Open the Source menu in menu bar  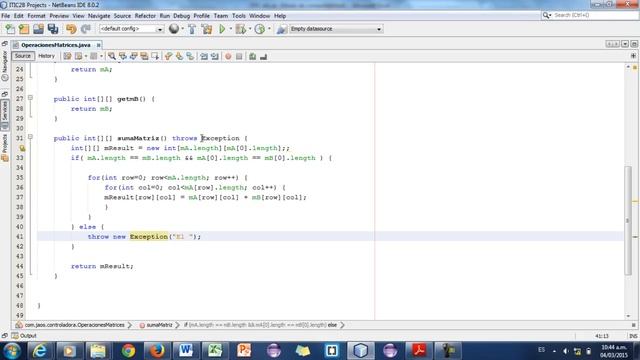point(122,16)
